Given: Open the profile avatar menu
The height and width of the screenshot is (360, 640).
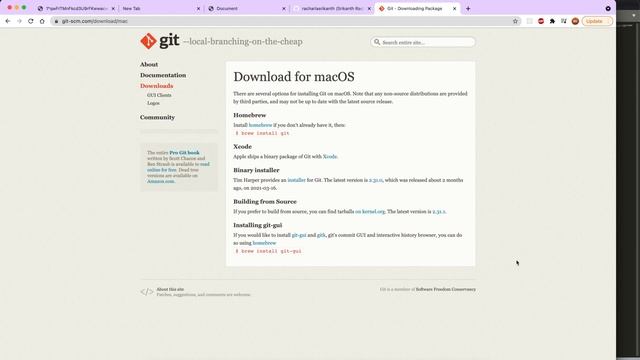Looking at the screenshot, I should (575, 21).
